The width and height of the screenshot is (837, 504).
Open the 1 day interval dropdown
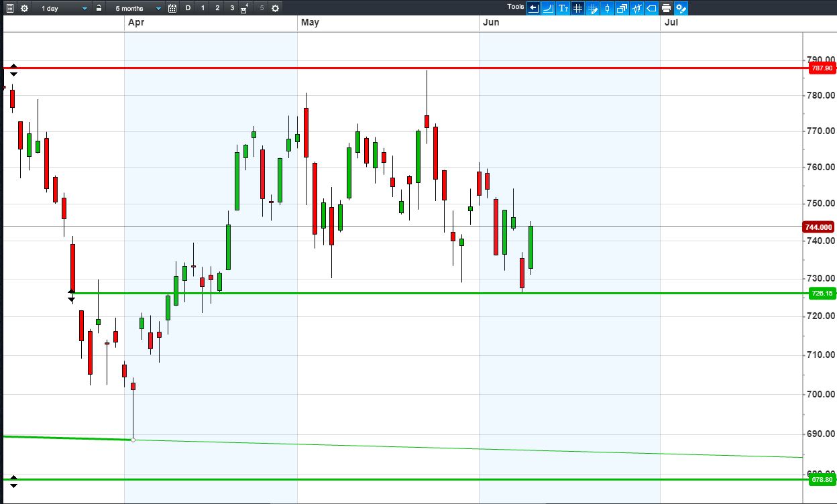click(x=63, y=8)
